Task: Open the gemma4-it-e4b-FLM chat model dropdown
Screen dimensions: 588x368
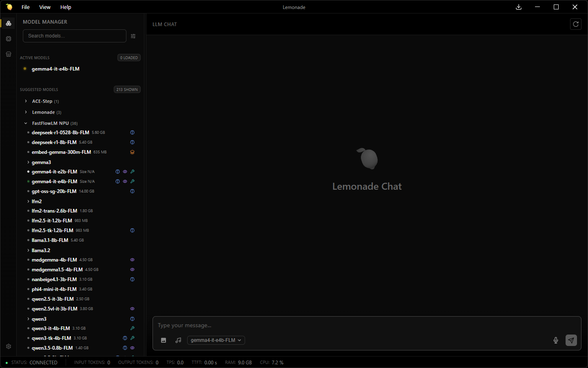Action: (216, 340)
